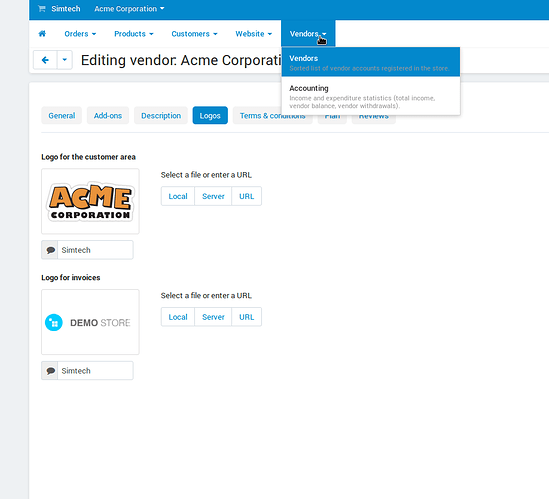Click speech bubble icon under customer area logo

click(50, 250)
